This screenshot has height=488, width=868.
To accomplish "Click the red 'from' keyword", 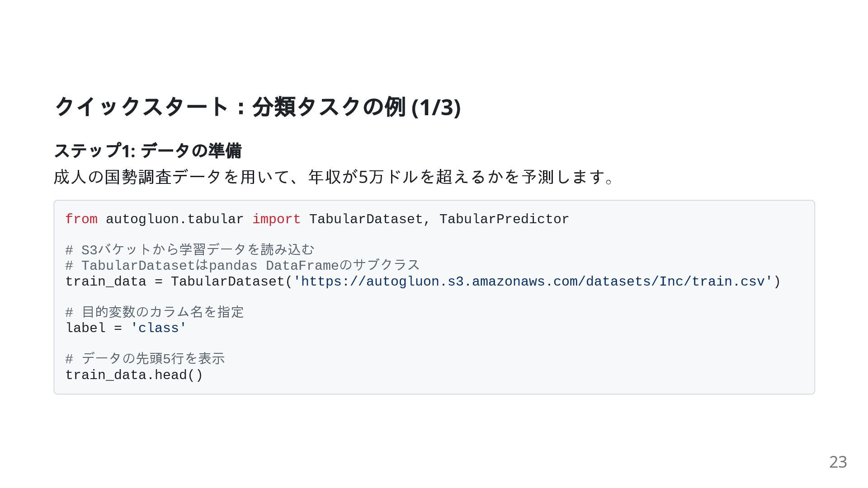I will tap(81, 219).
